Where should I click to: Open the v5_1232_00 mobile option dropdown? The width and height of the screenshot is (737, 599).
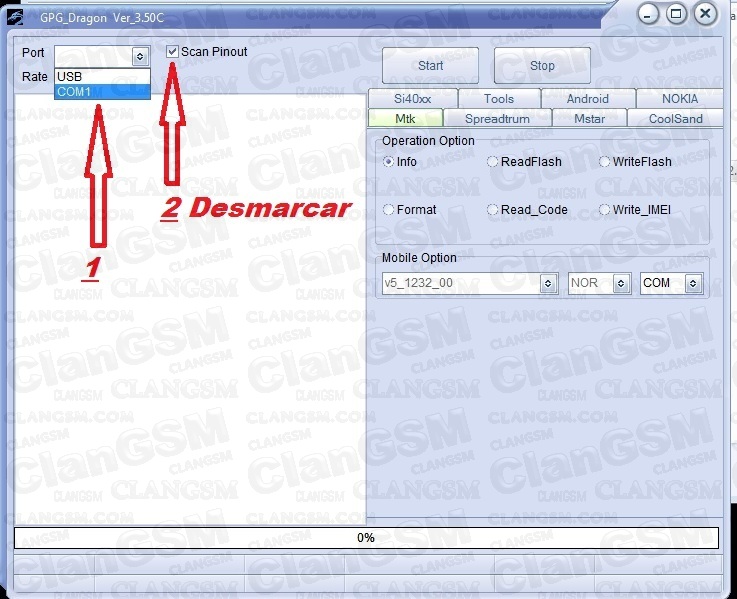click(x=548, y=284)
